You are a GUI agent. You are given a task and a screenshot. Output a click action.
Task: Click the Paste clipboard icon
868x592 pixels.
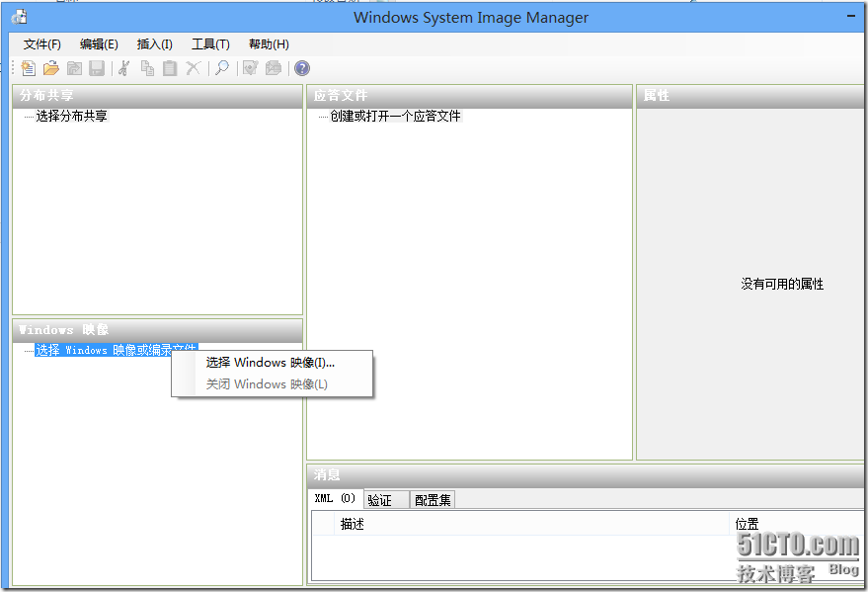[x=170, y=68]
